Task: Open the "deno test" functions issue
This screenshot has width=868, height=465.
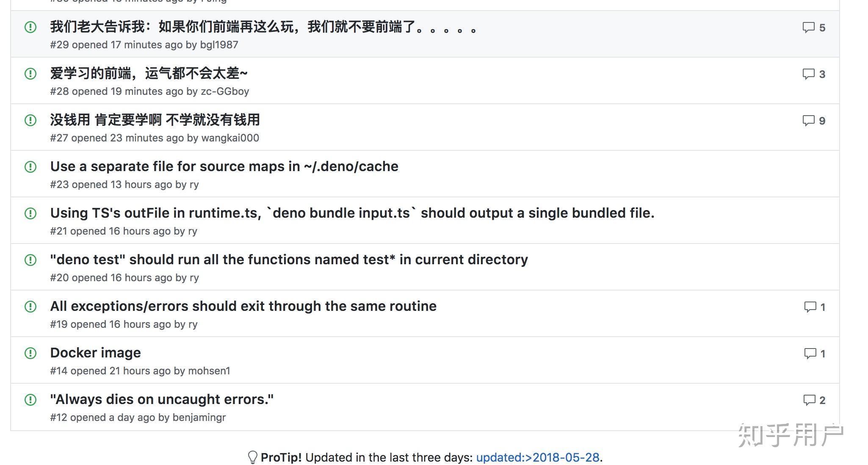Action: click(x=289, y=260)
